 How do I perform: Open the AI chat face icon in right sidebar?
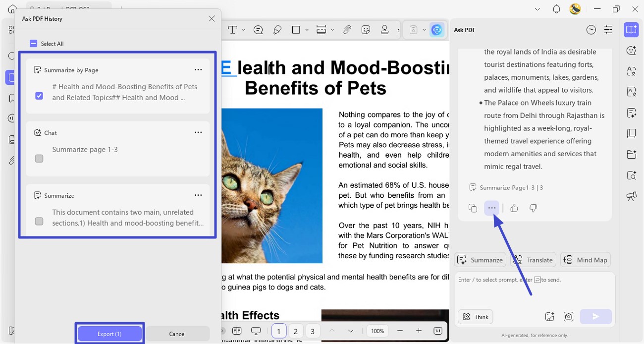(x=631, y=50)
